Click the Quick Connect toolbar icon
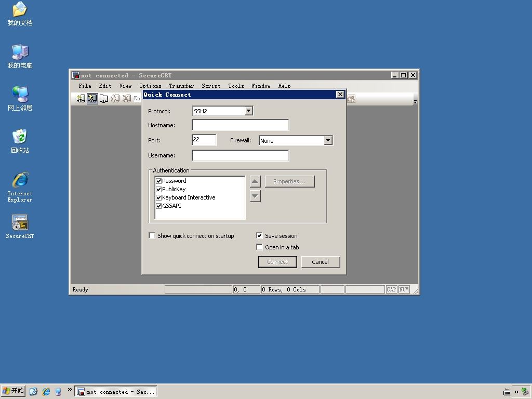The height and width of the screenshot is (399, 532). (92, 99)
